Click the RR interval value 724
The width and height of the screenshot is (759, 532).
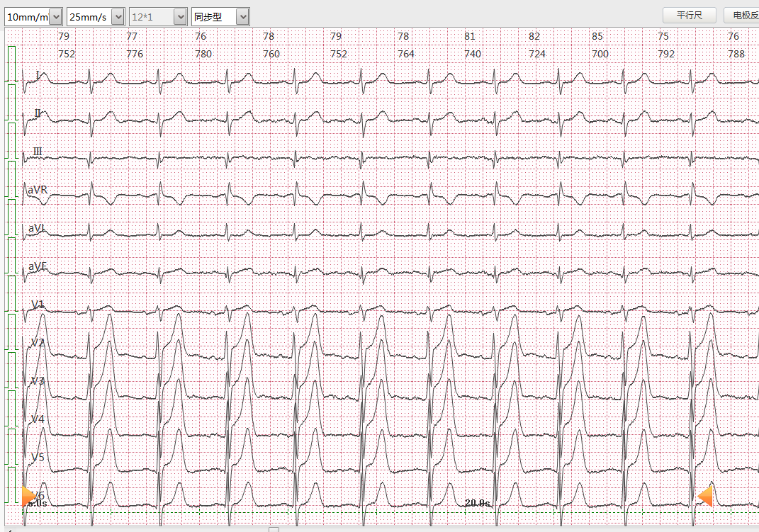(536, 54)
